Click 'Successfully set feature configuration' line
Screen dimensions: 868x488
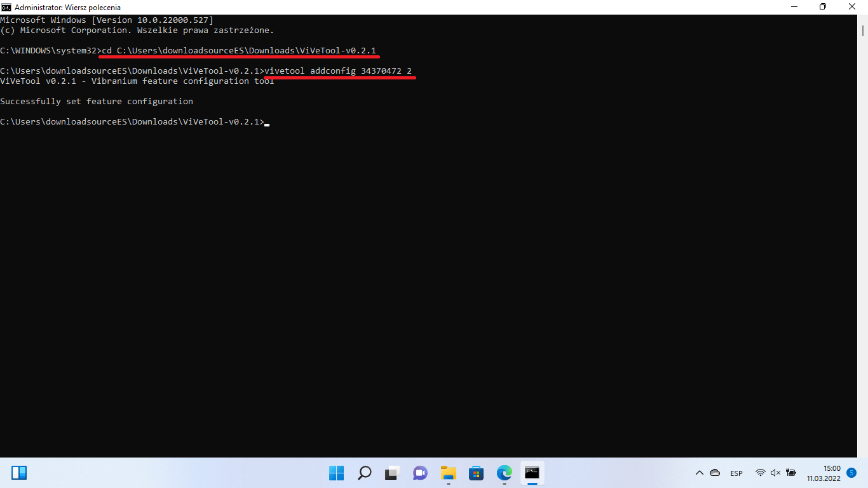(97, 101)
